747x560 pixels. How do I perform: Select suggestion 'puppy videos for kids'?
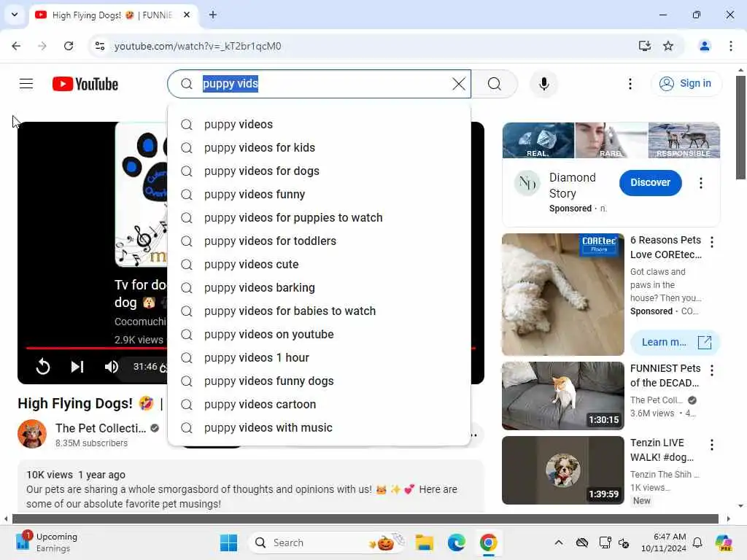click(x=320, y=147)
